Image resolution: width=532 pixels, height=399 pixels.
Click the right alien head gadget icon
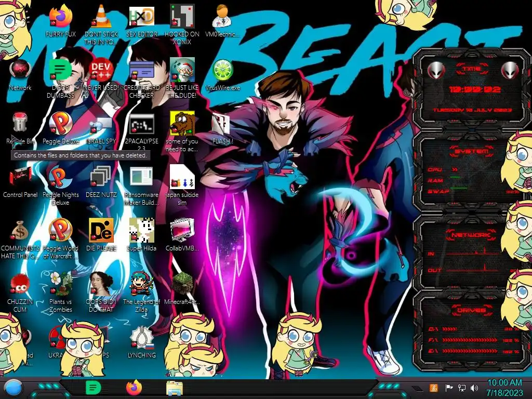click(510, 71)
